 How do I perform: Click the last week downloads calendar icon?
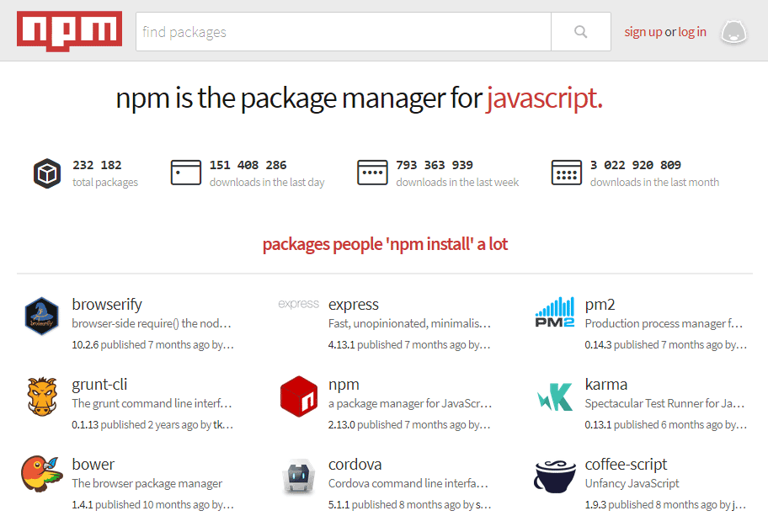(372, 173)
